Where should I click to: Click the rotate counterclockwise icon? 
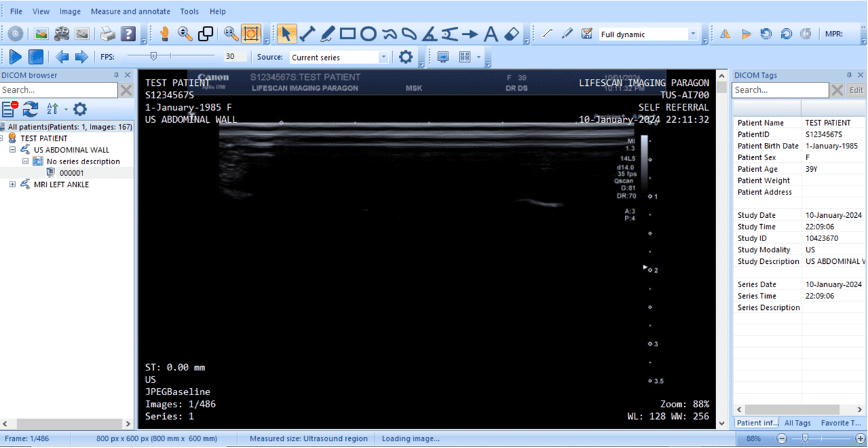pyautogui.click(x=766, y=34)
